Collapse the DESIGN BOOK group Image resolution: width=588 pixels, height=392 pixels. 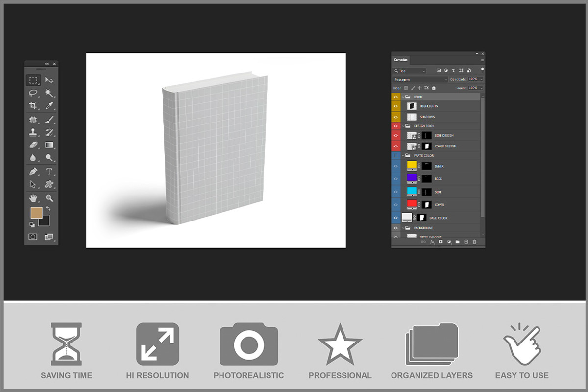coord(403,126)
